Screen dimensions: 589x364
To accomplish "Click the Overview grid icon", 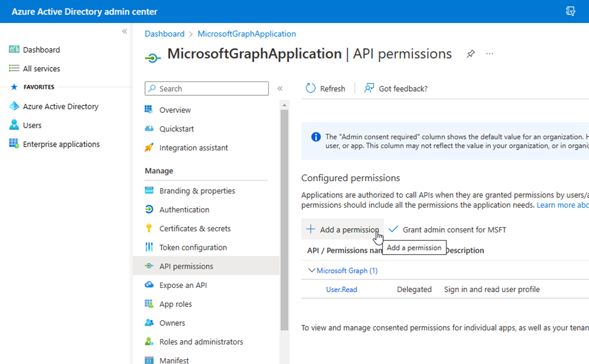I will (x=149, y=109).
